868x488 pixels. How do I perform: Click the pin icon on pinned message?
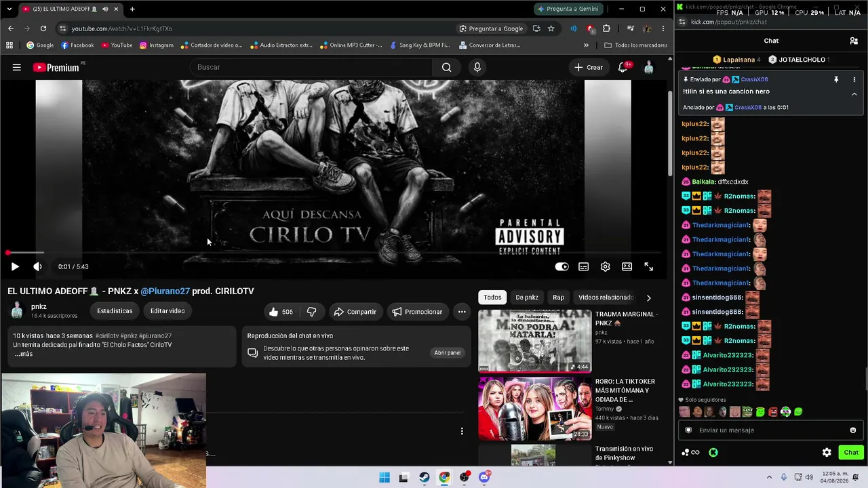point(836,80)
